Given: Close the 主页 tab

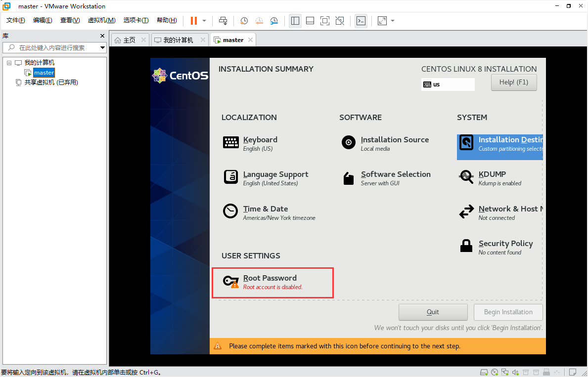Looking at the screenshot, I should tap(143, 40).
